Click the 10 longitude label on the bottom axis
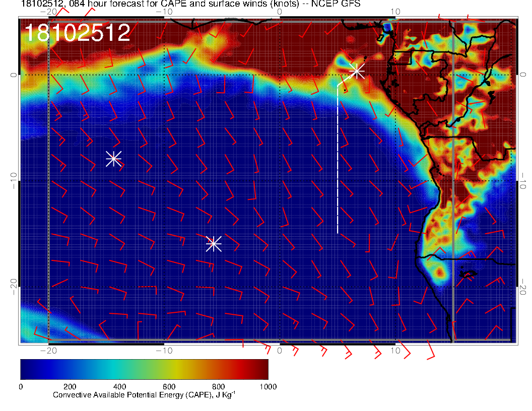The height and width of the screenshot is (411, 532). pos(395,350)
